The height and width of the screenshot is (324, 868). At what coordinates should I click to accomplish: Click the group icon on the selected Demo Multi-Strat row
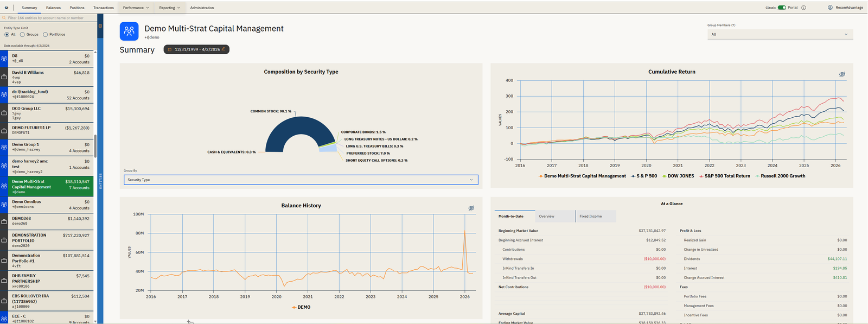(x=4, y=186)
